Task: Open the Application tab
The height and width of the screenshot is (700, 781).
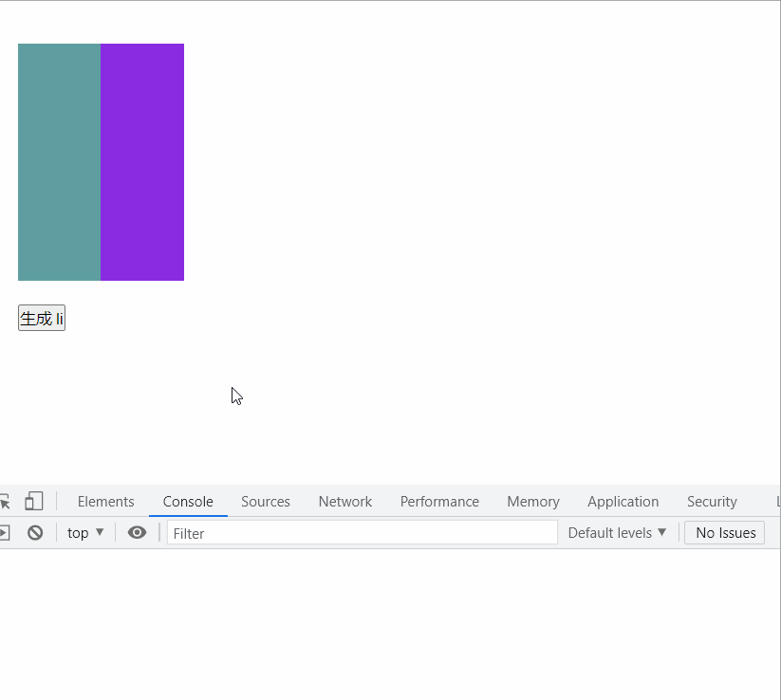Action: click(623, 502)
